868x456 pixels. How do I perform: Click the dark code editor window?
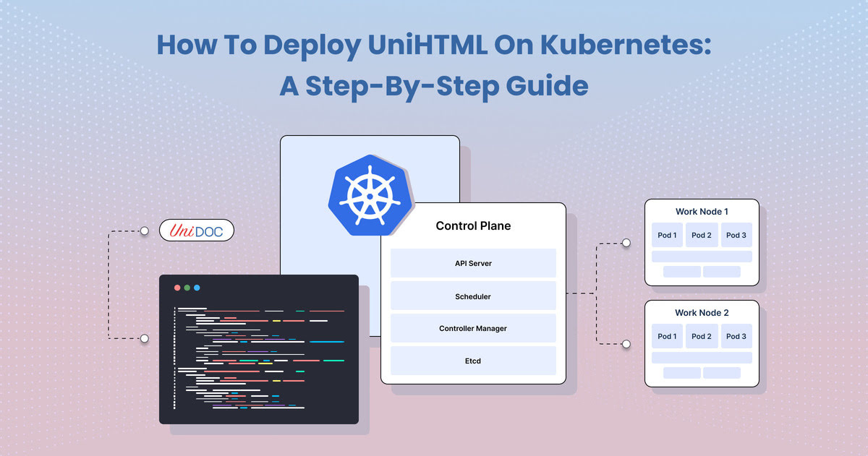(x=259, y=350)
